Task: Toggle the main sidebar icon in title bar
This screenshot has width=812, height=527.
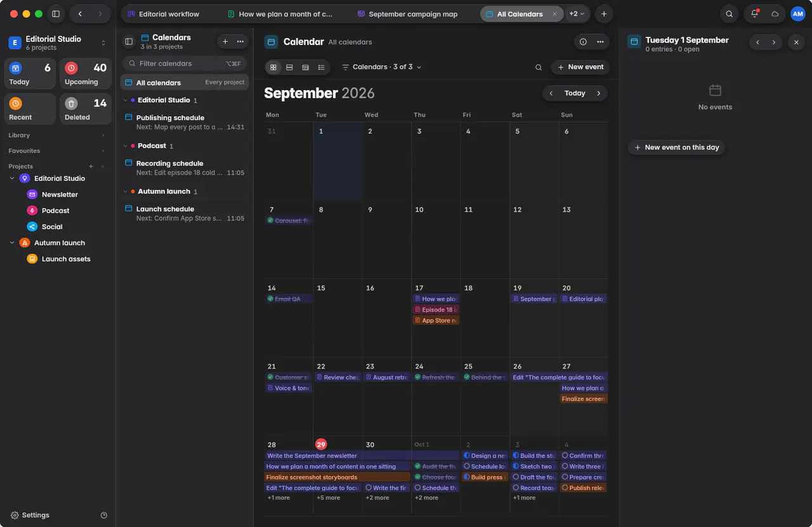Action: point(56,14)
